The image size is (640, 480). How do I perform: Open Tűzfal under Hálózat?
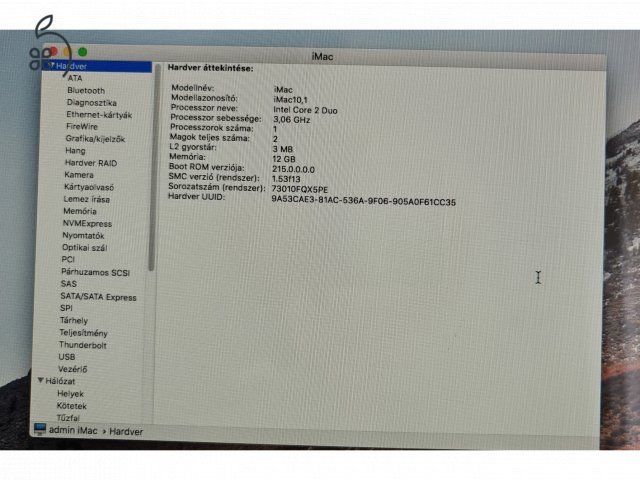pos(68,418)
